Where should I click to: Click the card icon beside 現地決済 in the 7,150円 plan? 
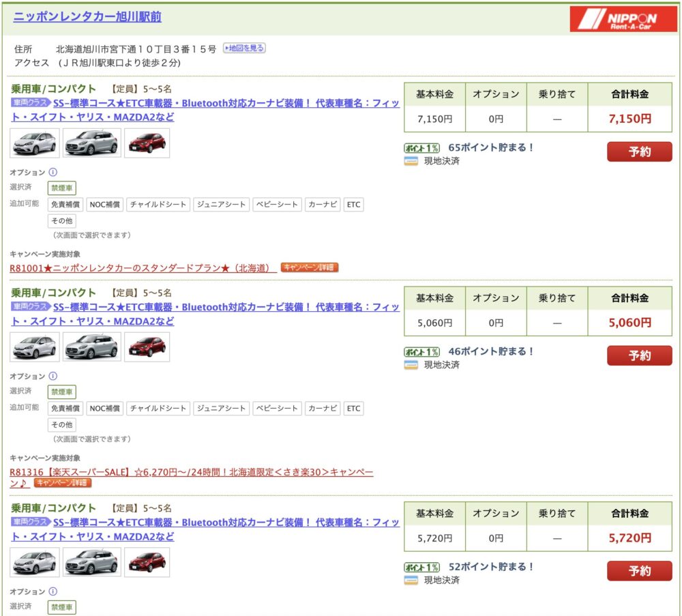pyautogui.click(x=411, y=162)
